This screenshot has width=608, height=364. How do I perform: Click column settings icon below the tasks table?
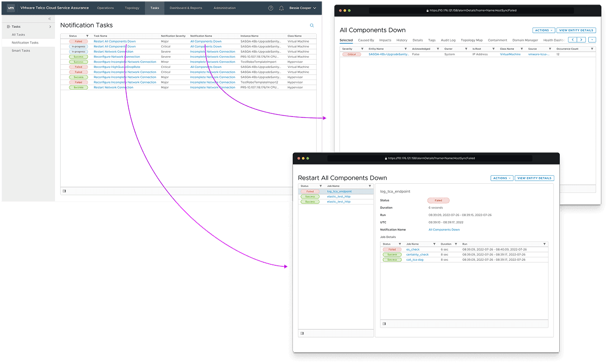[x=64, y=191]
